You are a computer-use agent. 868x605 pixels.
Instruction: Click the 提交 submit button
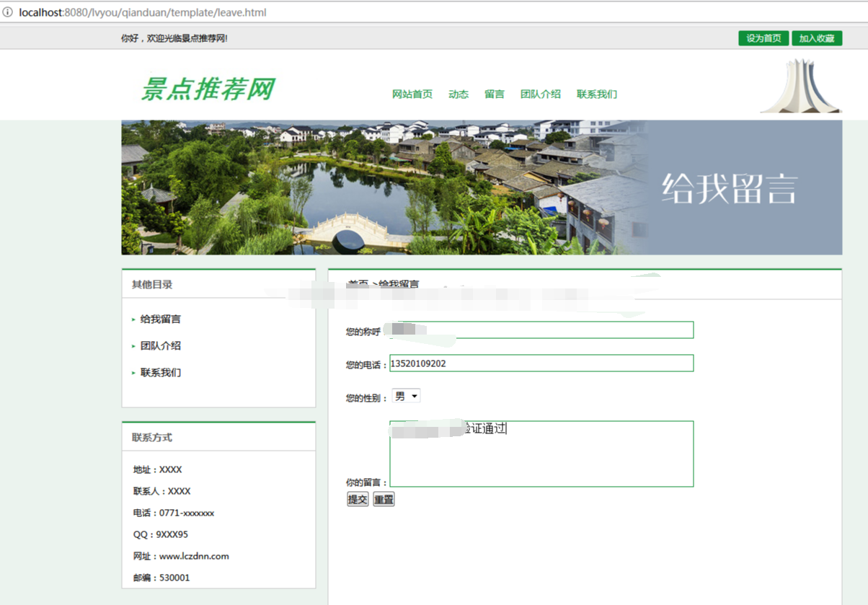pyautogui.click(x=358, y=500)
